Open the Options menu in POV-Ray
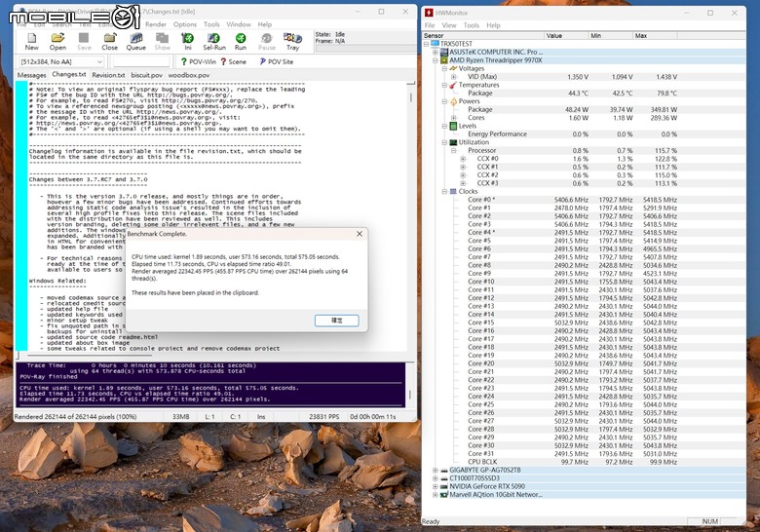Viewport: 760px width, 532px height. pyautogui.click(x=185, y=24)
